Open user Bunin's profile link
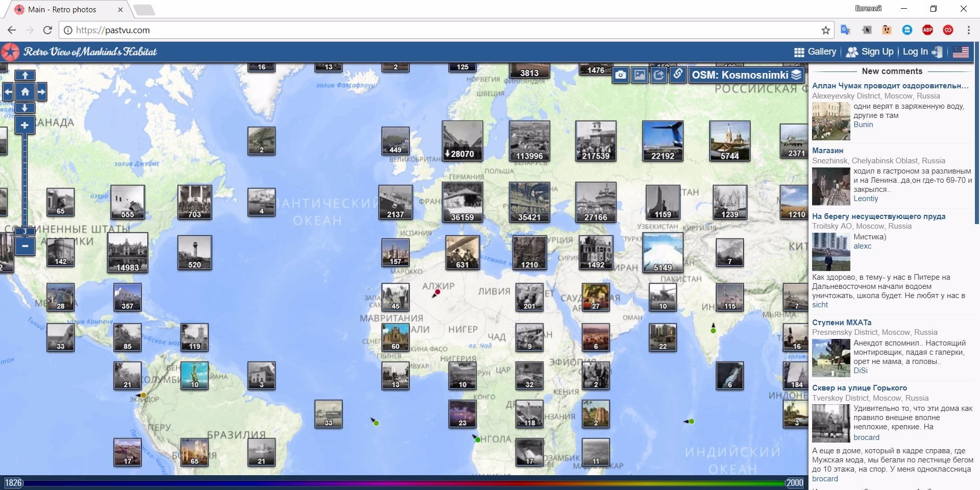Image resolution: width=980 pixels, height=490 pixels. tap(863, 125)
